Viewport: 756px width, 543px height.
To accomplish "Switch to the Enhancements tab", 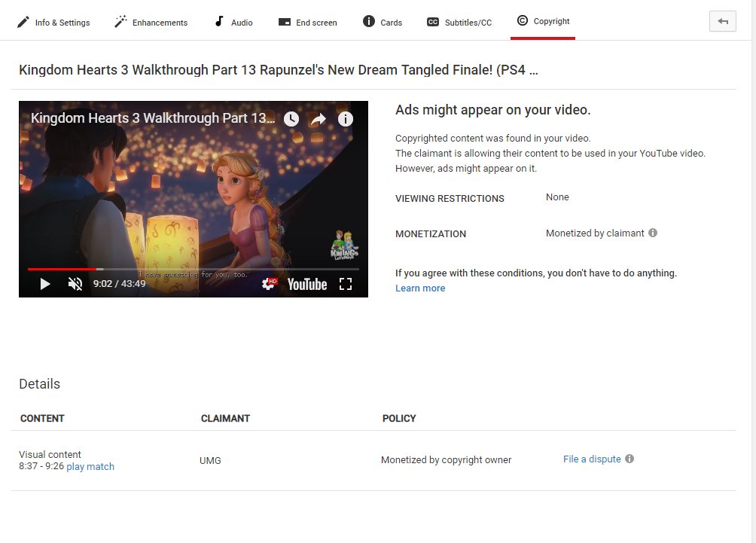I will (x=151, y=22).
